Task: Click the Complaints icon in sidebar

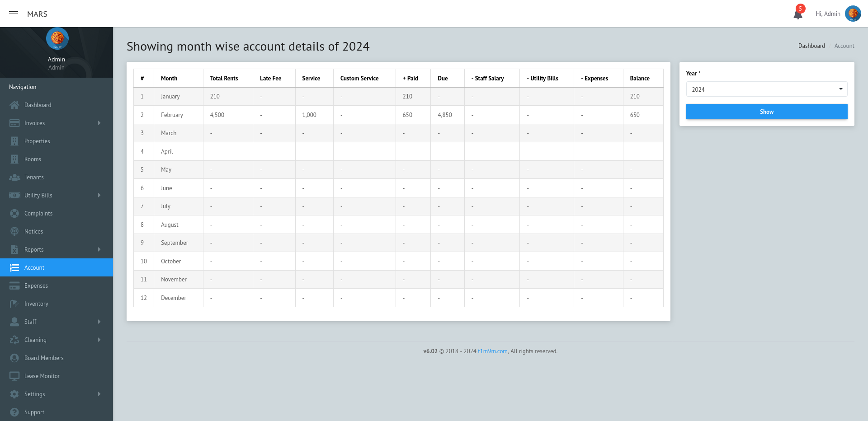Action: (14, 213)
